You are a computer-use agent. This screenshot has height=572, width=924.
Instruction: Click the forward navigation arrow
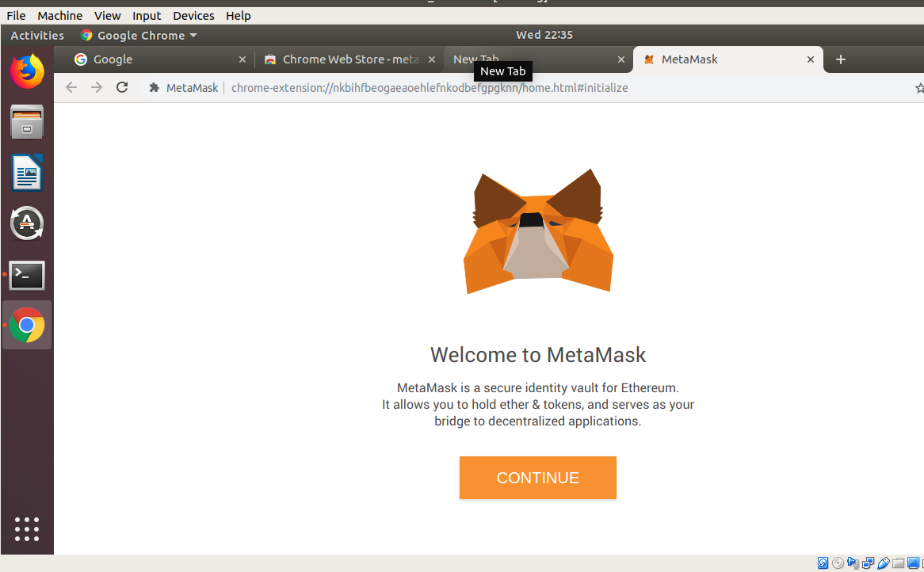pyautogui.click(x=97, y=88)
